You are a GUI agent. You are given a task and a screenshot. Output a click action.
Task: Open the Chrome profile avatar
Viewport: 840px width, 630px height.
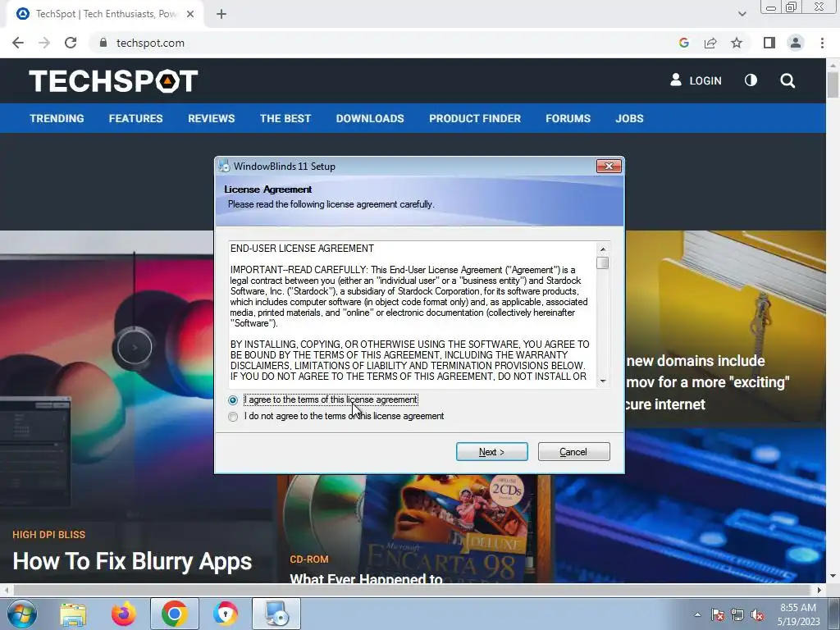pyautogui.click(x=796, y=43)
